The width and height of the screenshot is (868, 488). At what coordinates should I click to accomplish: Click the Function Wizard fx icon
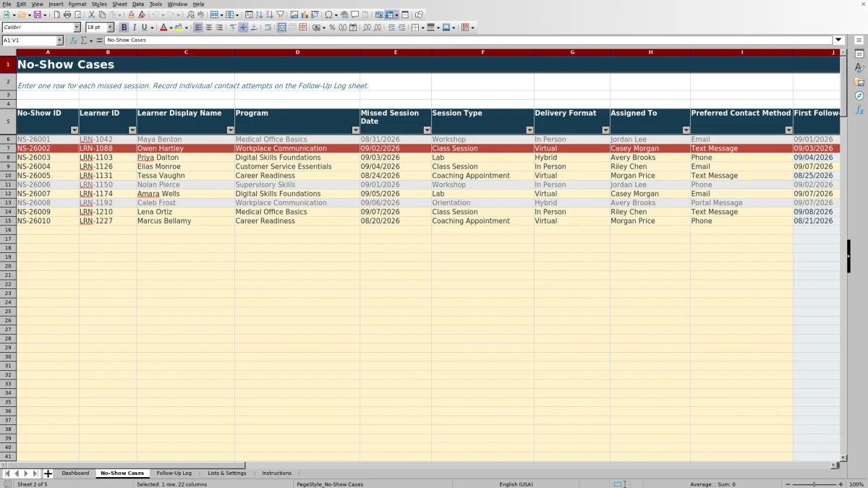74,40
